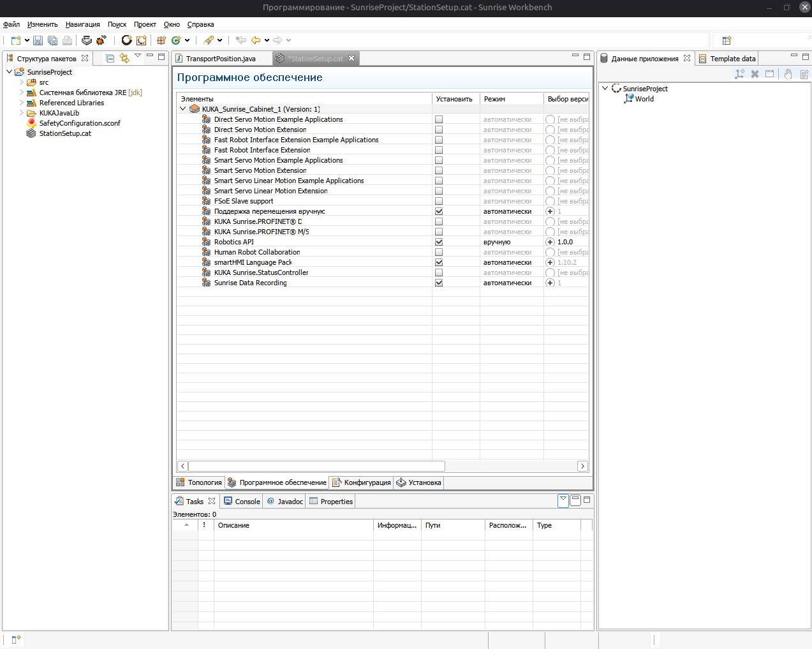Click the Open Perspective icon
This screenshot has width=812, height=649.
point(727,40)
